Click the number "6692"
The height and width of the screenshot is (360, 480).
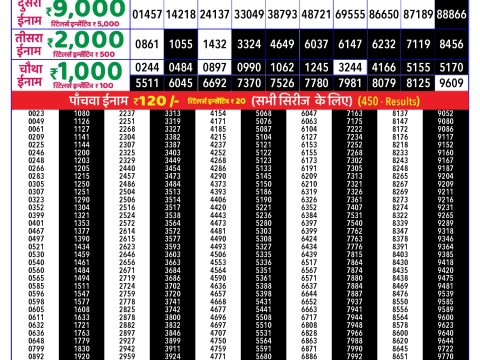[x=215, y=83]
